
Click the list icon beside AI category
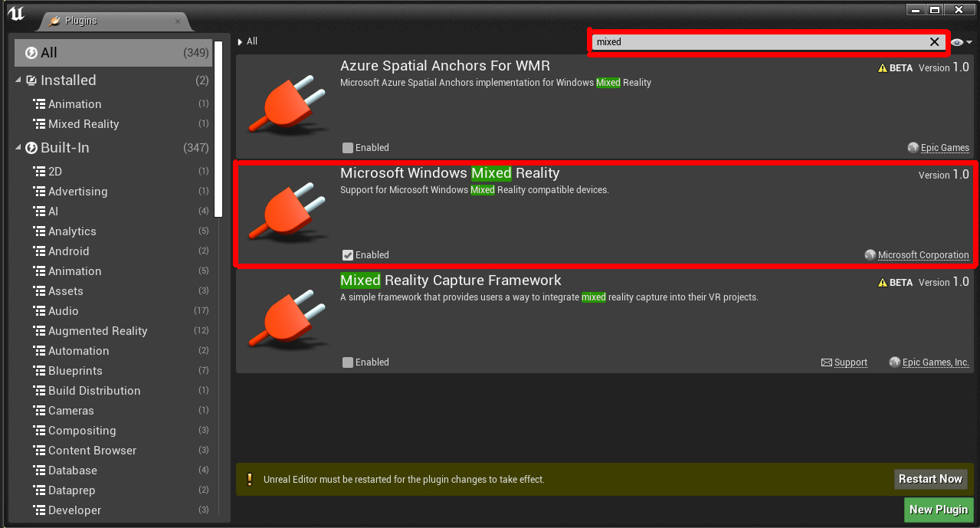[39, 212]
